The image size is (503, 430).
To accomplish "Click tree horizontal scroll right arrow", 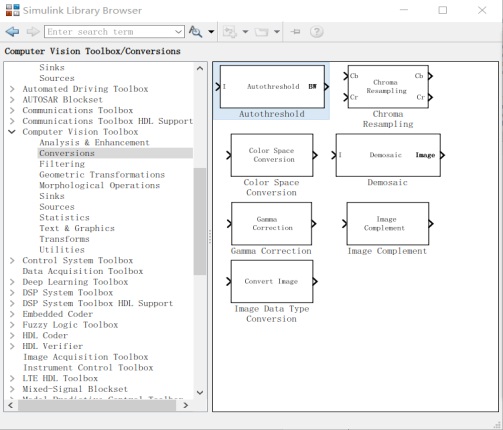I will click(186, 405).
